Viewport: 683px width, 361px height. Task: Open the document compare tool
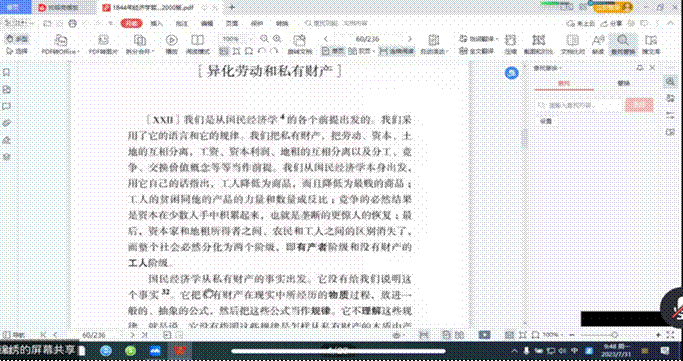point(572,45)
